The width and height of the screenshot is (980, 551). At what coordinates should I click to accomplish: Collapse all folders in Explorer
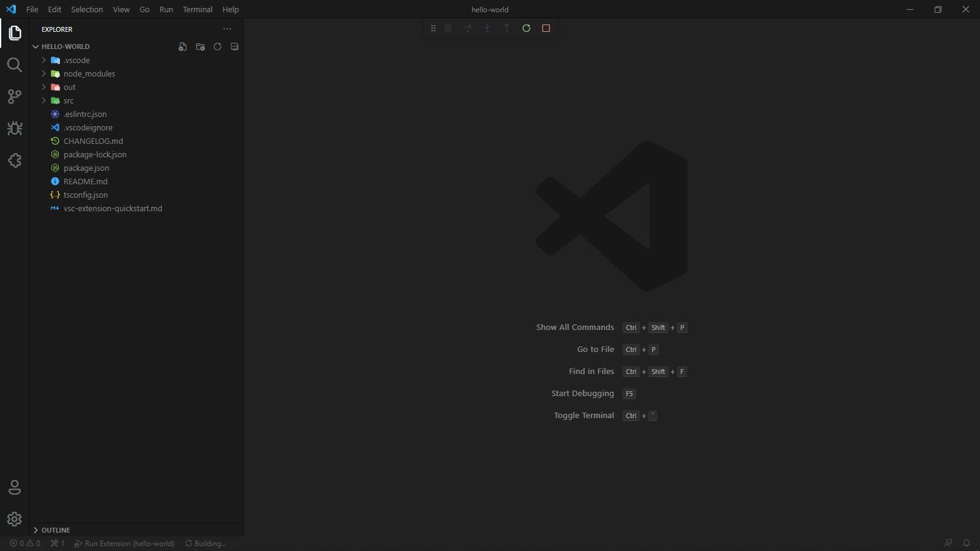(x=235, y=47)
